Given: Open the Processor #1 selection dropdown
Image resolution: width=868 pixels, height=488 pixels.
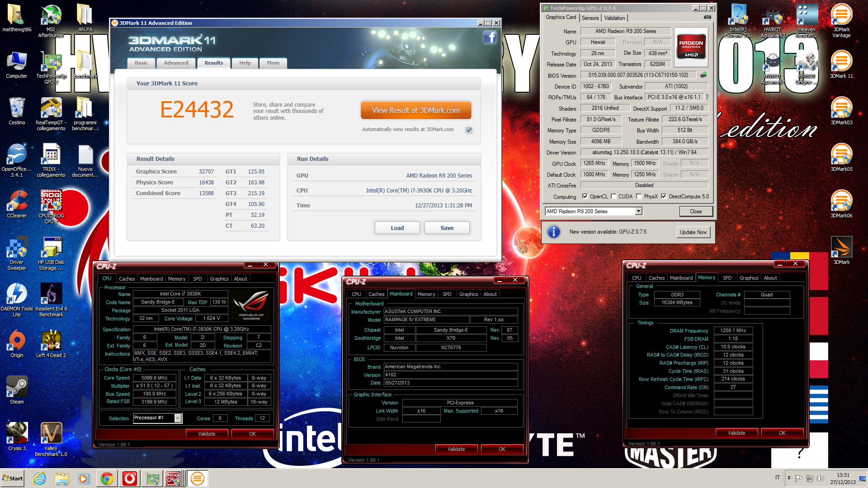Looking at the screenshot, I should 178,418.
